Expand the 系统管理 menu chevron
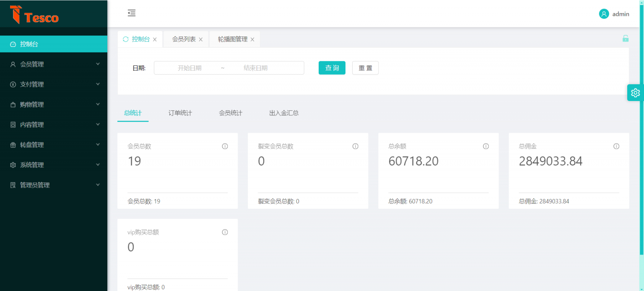The height and width of the screenshot is (291, 644). (x=98, y=164)
